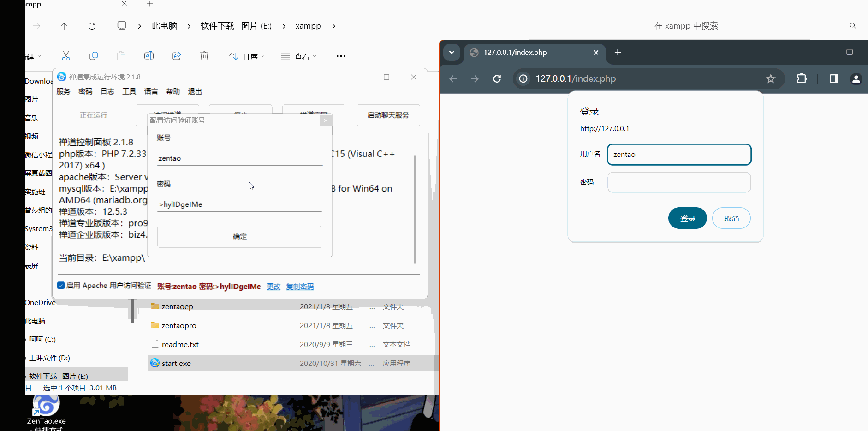Click the search magnifier in Explorer
This screenshot has height=431, width=868.
point(853,26)
